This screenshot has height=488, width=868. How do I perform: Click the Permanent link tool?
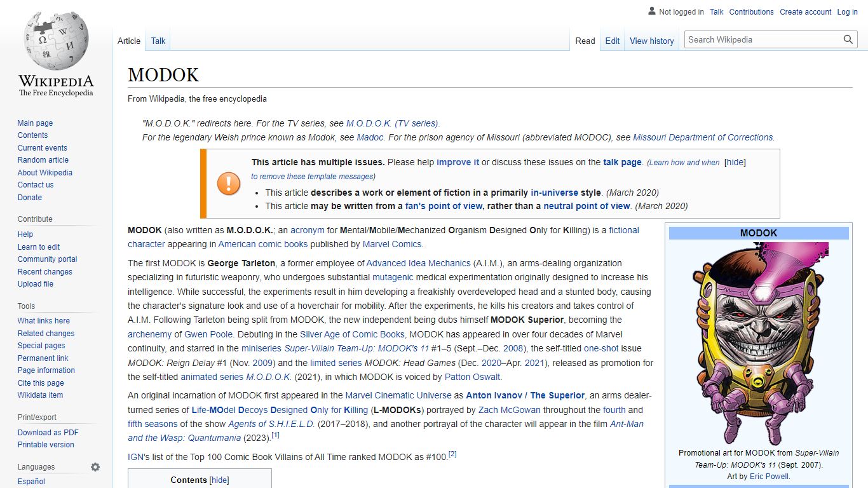coord(43,358)
